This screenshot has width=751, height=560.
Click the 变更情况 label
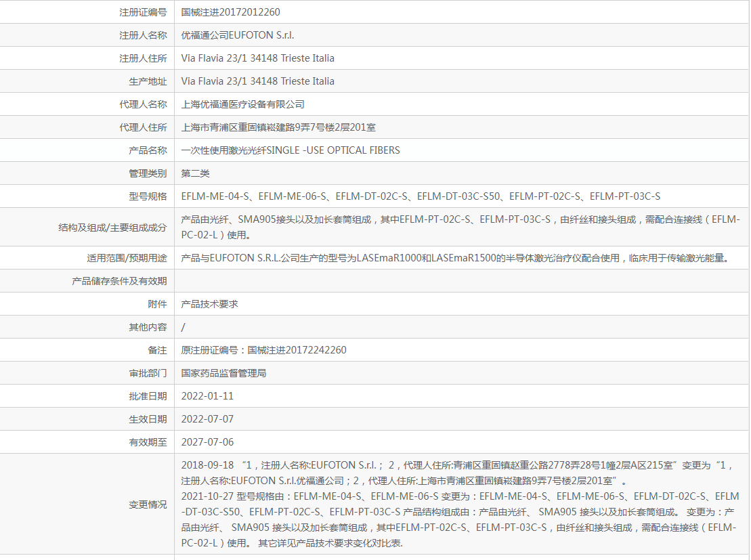(148, 504)
